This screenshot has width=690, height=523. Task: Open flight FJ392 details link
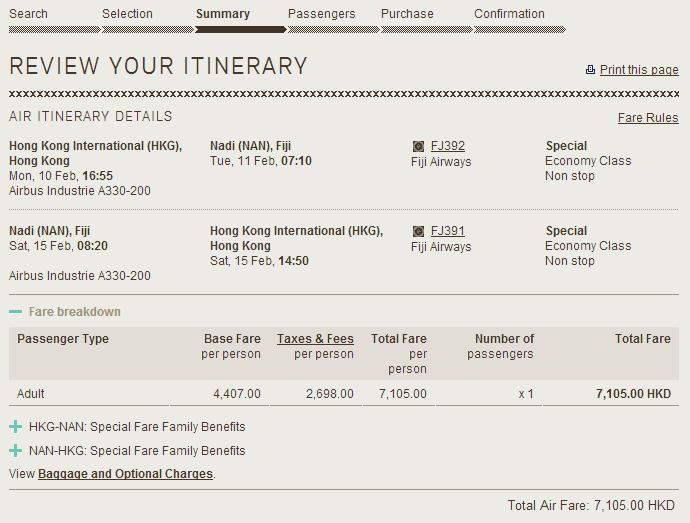[x=447, y=146]
